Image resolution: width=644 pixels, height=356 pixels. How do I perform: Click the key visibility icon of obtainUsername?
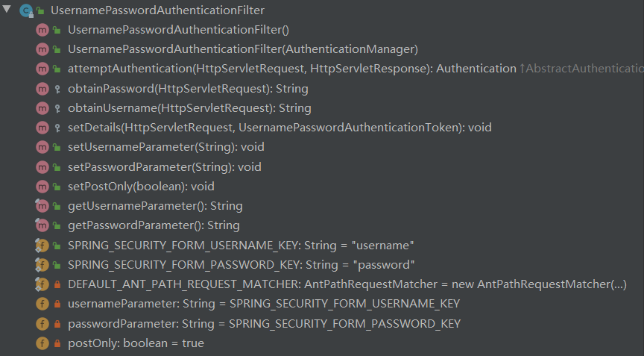(x=57, y=108)
